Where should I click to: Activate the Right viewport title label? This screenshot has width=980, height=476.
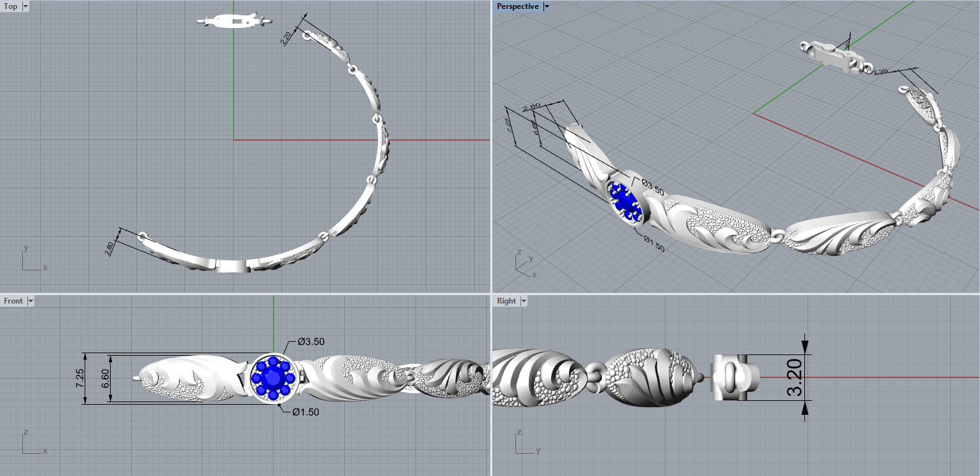[x=507, y=301]
